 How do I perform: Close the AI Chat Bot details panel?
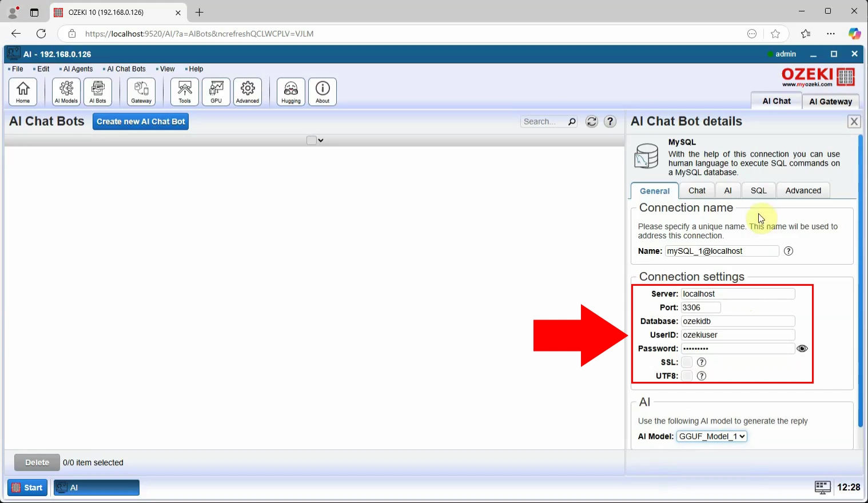tap(854, 121)
